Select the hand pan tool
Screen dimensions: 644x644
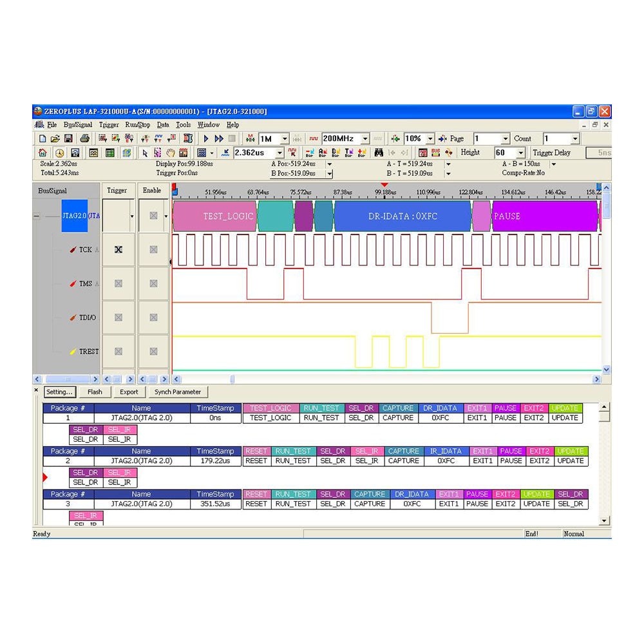[171, 153]
